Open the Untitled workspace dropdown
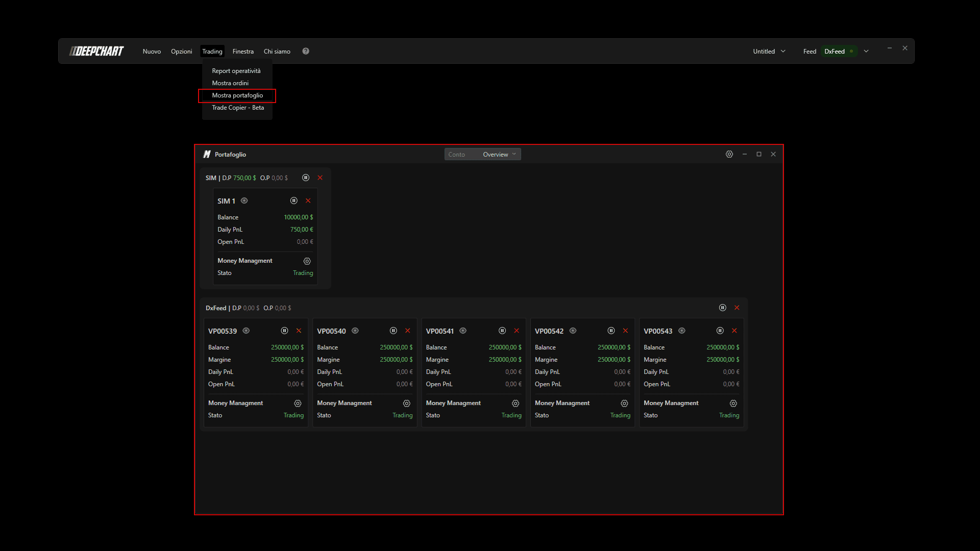980x551 pixels. point(769,51)
